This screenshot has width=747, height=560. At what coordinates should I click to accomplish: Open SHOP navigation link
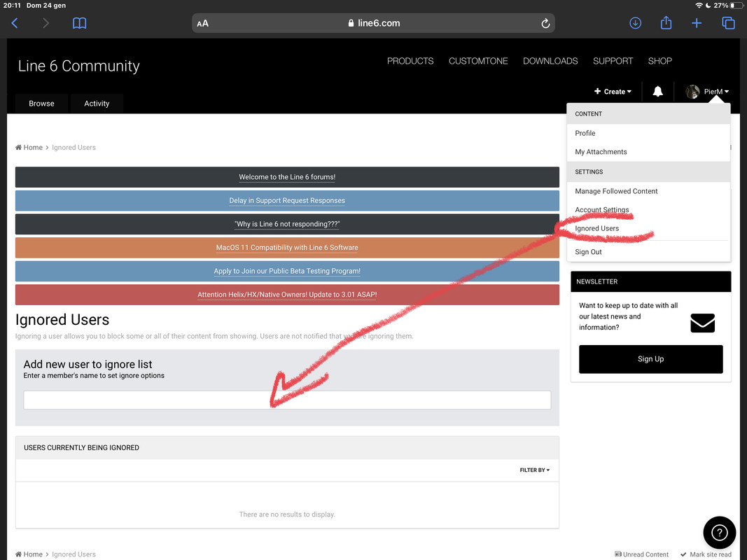pyautogui.click(x=659, y=61)
